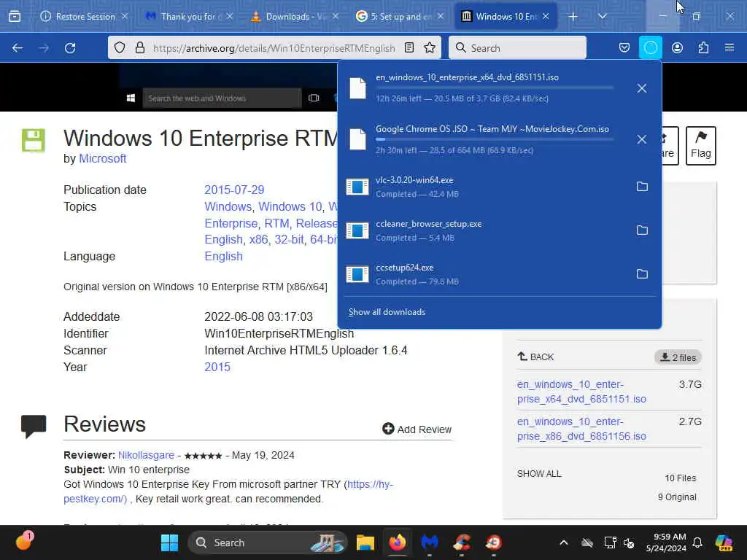The image size is (747, 560).
Task: Reload the current page
Action: click(70, 48)
